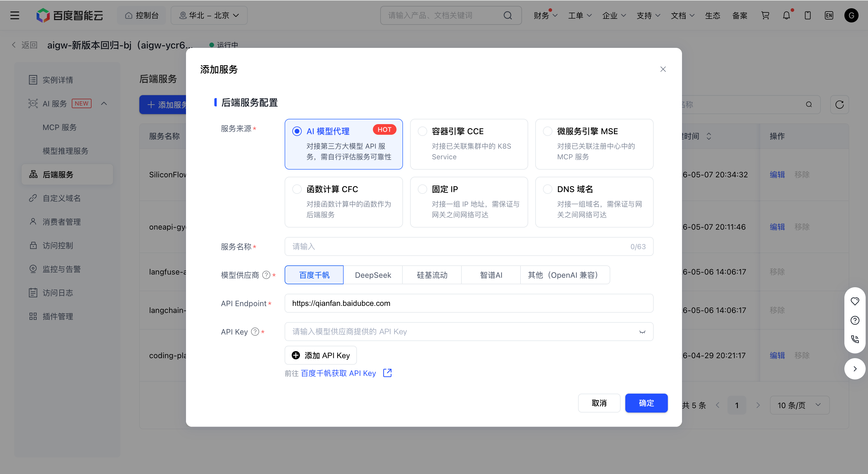Image resolution: width=868 pixels, height=474 pixels.
Task: Open 消费者管理 sidebar item
Action: tap(67, 222)
